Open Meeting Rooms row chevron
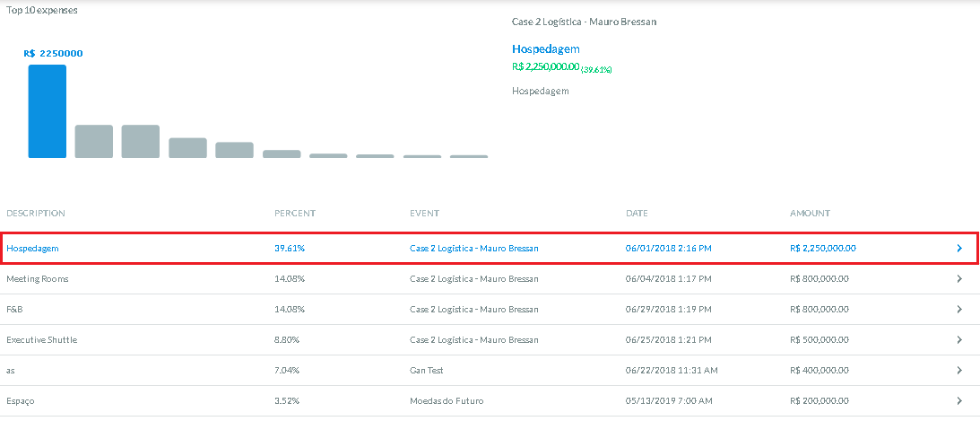 (x=959, y=279)
